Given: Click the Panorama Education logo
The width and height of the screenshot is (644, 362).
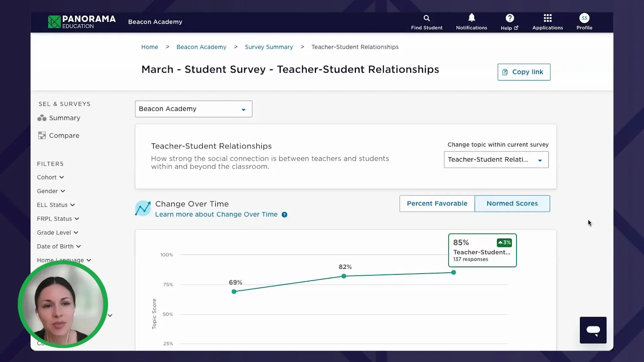Looking at the screenshot, I should (82, 22).
